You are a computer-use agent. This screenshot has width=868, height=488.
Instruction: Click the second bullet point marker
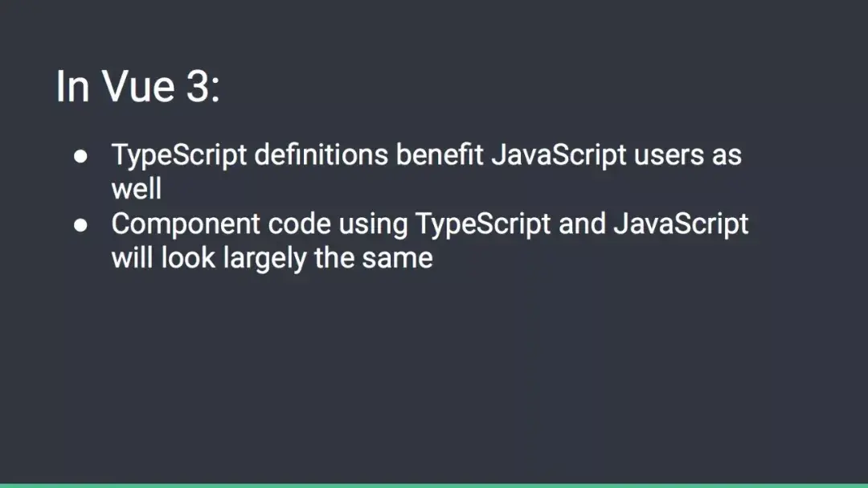(x=80, y=226)
